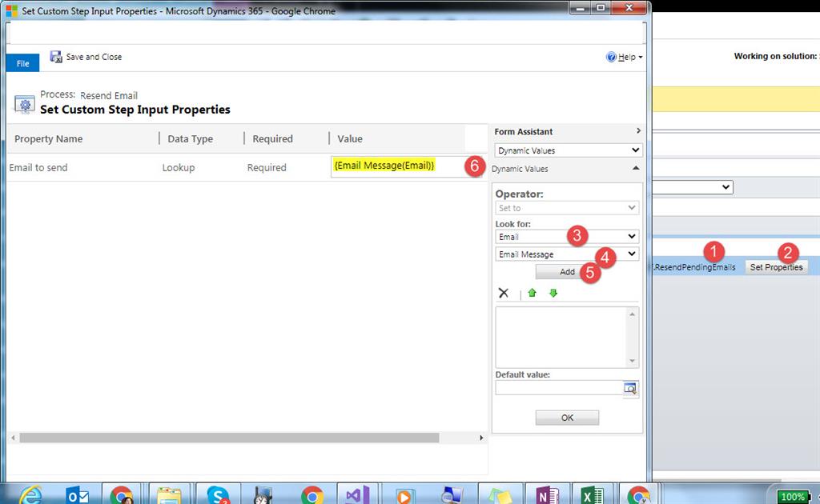
Task: Launch Excel from the taskbar
Action: (x=591, y=494)
